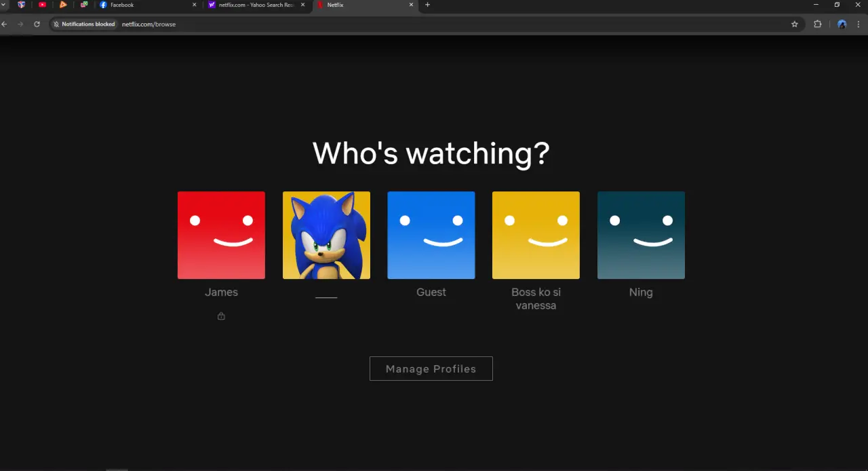Reload the Netflix page
Screen dimensions: 868x471
coord(37,24)
